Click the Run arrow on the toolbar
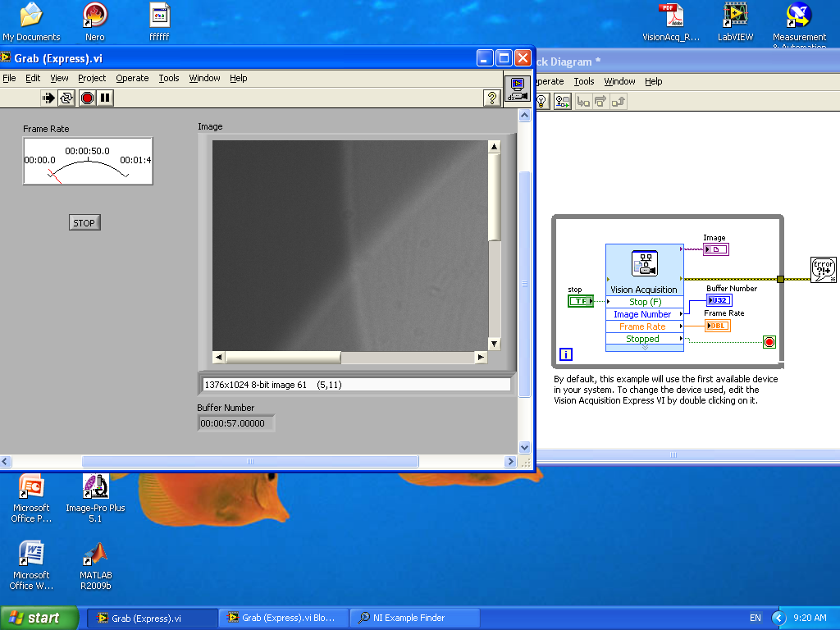This screenshot has width=840, height=630. (50, 98)
